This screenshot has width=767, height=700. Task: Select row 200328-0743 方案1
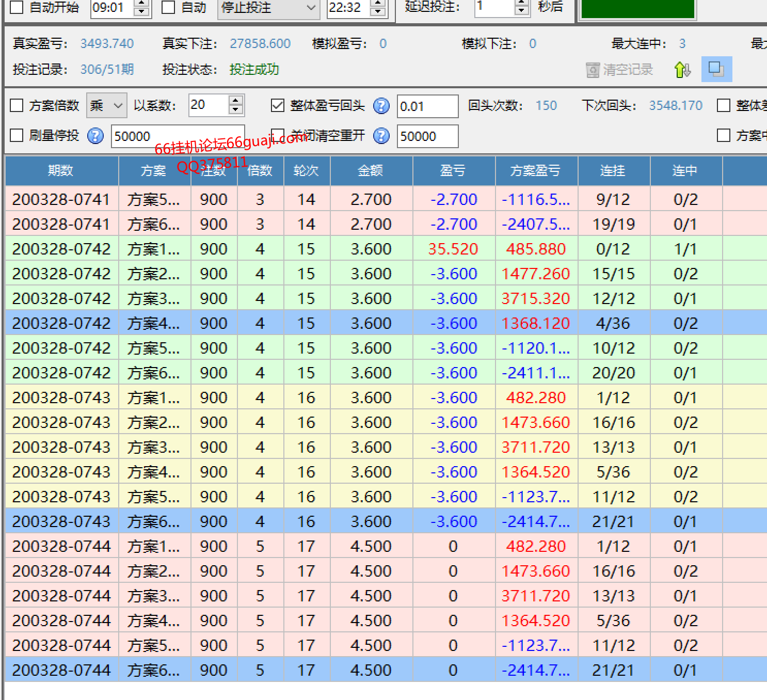386,397
